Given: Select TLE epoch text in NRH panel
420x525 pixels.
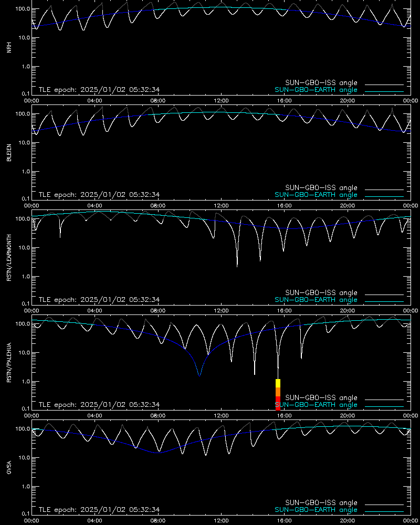Looking at the screenshot, I should [99, 90].
